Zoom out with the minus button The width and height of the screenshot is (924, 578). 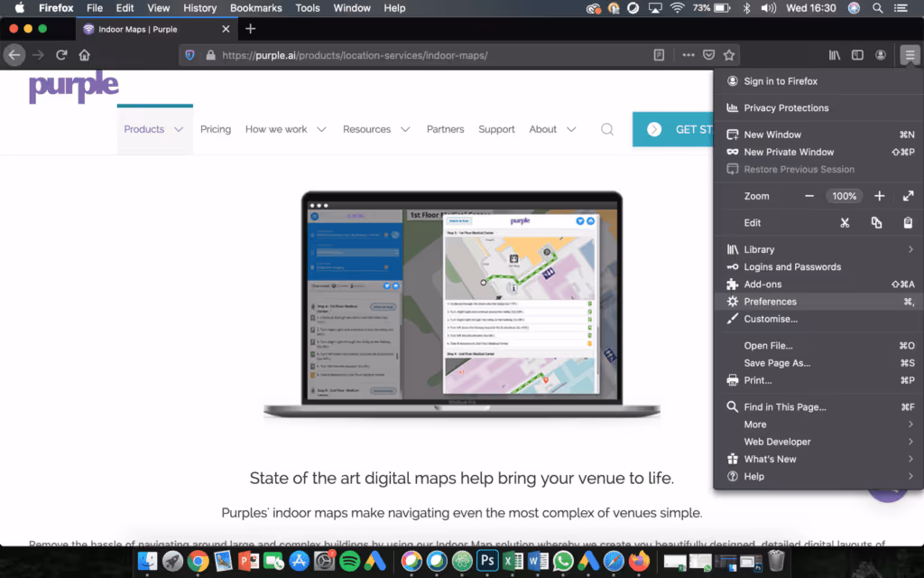point(809,196)
